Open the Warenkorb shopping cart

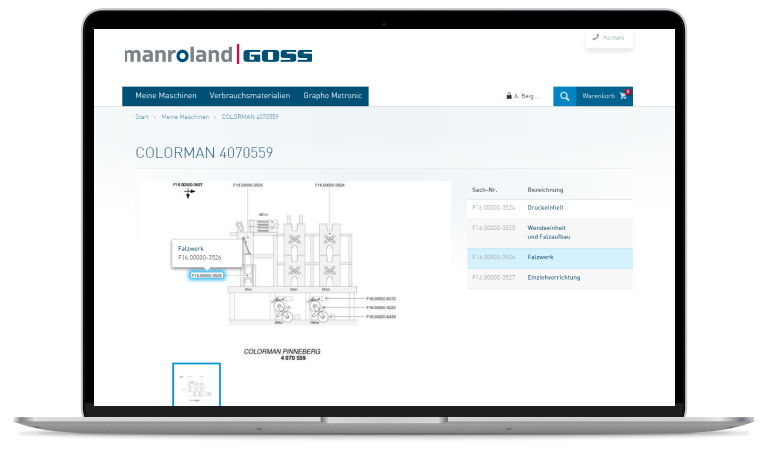click(604, 96)
